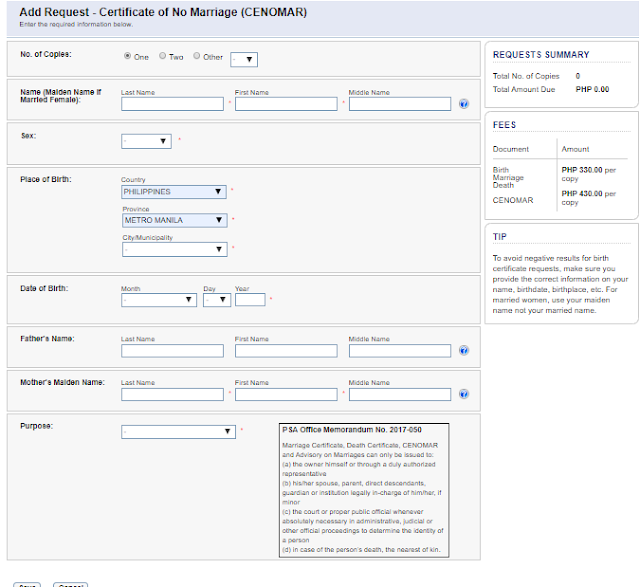640x587 pixels.
Task: Choose the Two copies radio option
Action: 163,57
